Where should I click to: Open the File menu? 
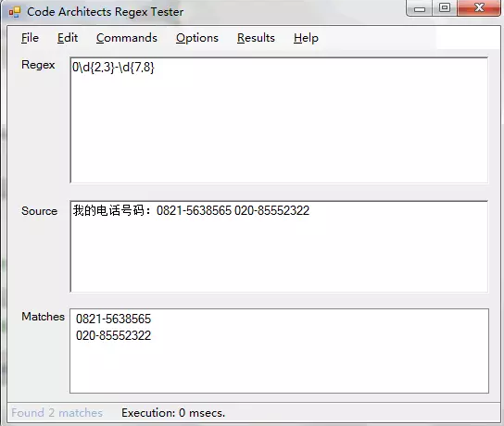point(30,38)
